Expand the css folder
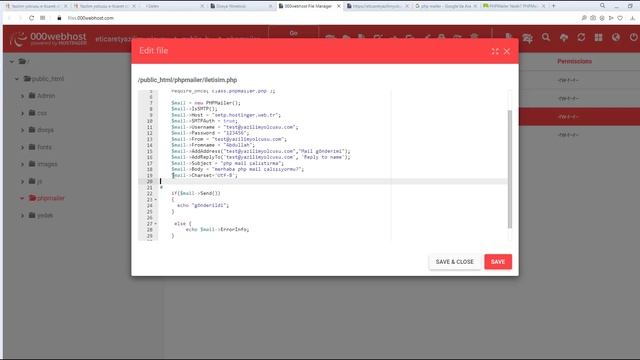This screenshot has height=360, width=640. coord(23,113)
